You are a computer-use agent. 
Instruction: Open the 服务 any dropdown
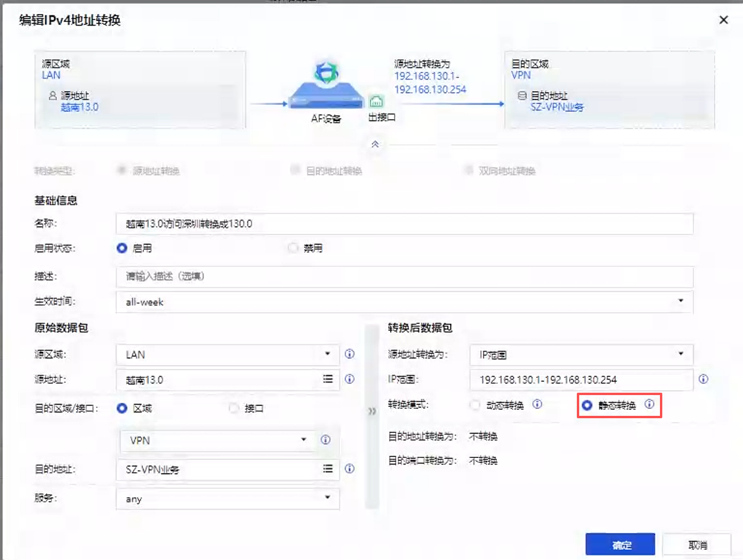(x=228, y=499)
